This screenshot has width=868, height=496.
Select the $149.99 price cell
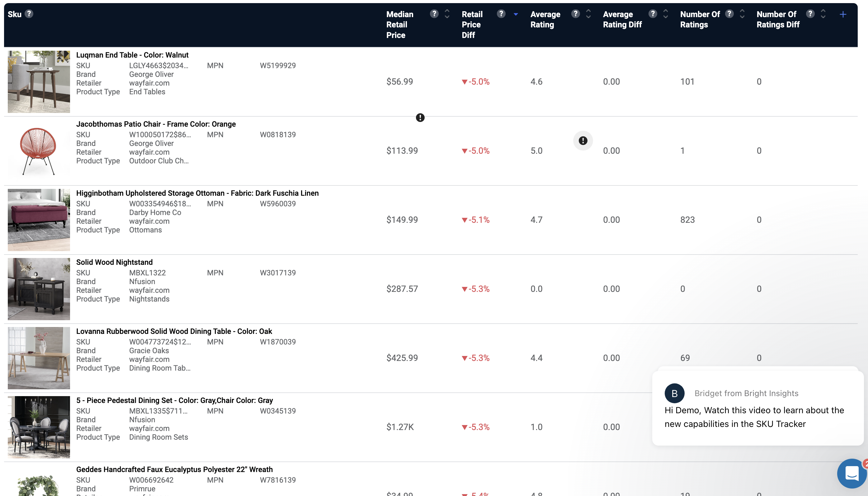[x=402, y=220]
